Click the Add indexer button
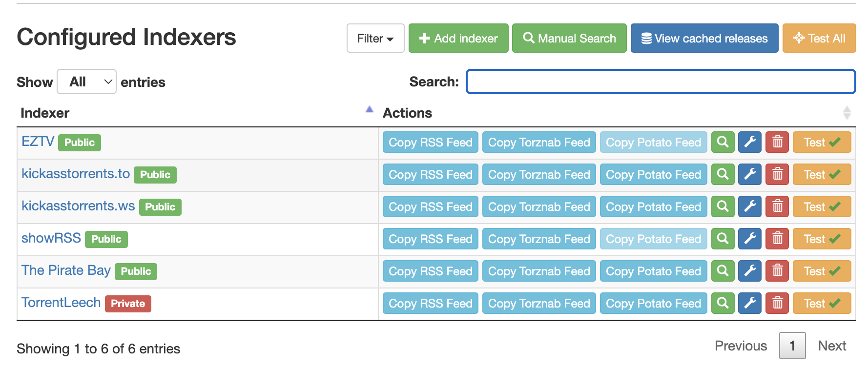 click(458, 38)
